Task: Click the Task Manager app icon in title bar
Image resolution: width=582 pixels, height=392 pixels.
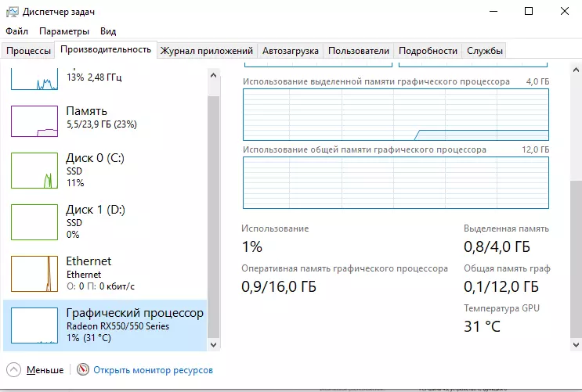Action: 11,11
